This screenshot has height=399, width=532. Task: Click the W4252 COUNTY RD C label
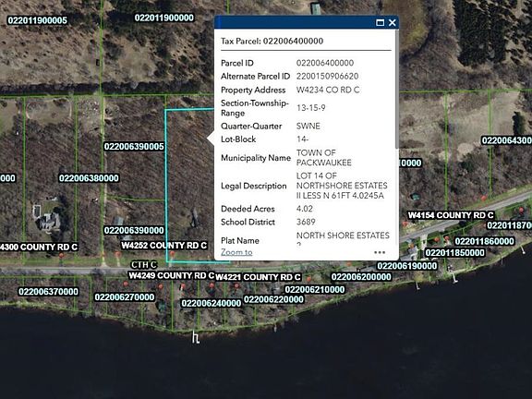coord(164,246)
